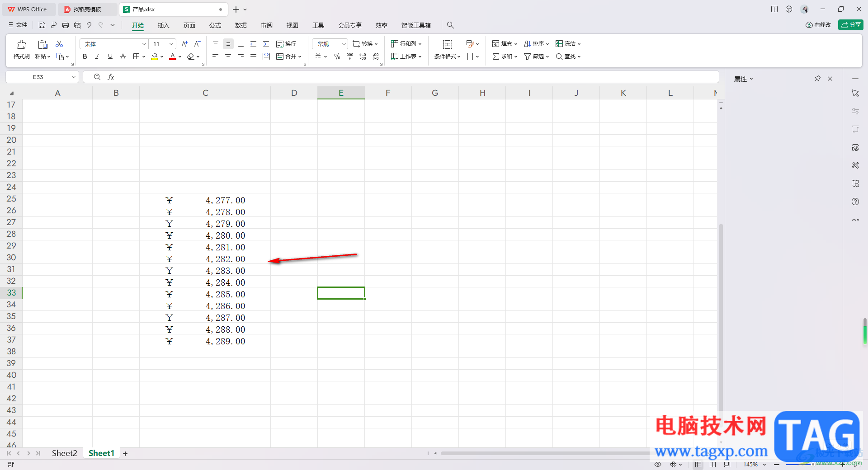Click the increase indent icon
The image size is (868, 470).
tap(266, 44)
